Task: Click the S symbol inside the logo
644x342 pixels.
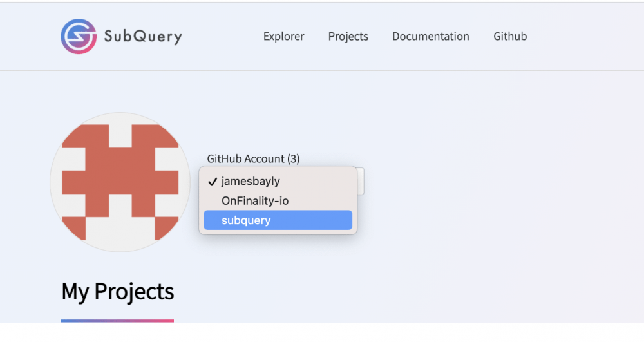Action: tap(79, 36)
